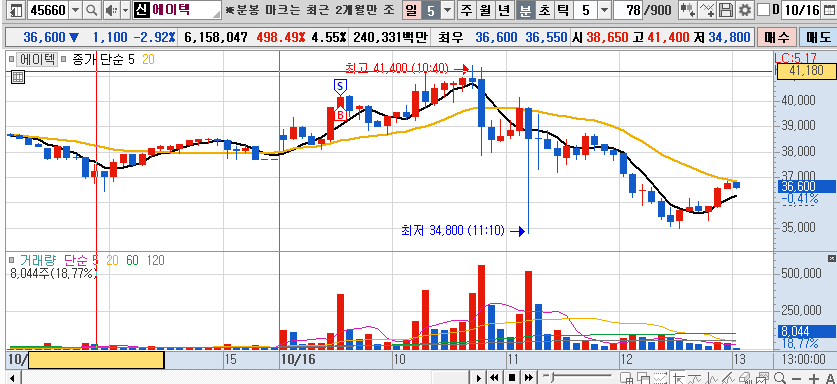
Task: Click the window link icon before stock code
Action: [x=17, y=10]
